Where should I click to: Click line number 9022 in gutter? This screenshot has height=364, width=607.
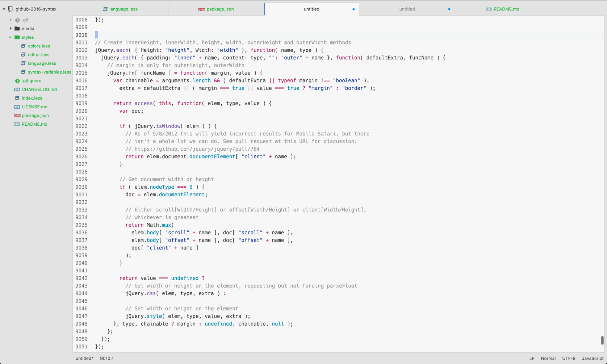[x=81, y=126]
